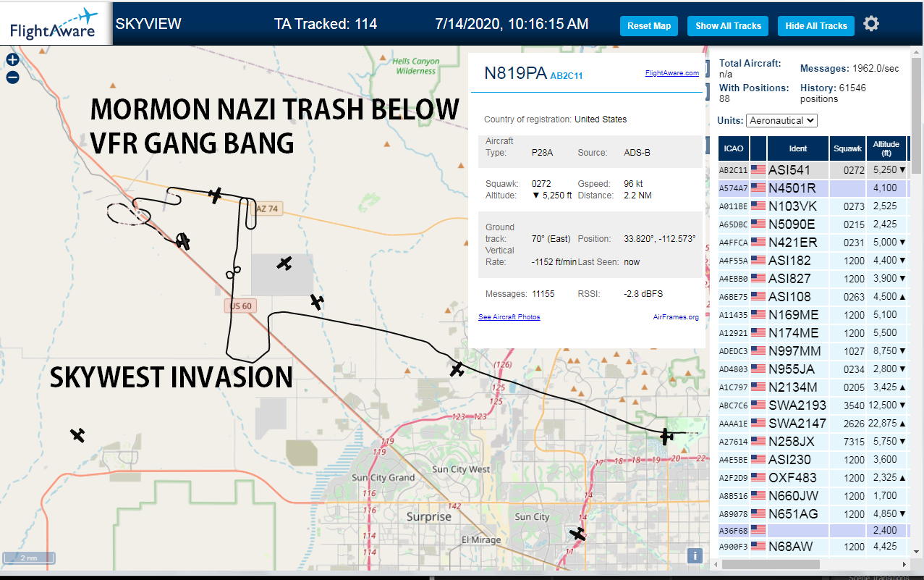Select the aircraft icon near exit 126
This screenshot has width=924, height=580.
(457, 369)
